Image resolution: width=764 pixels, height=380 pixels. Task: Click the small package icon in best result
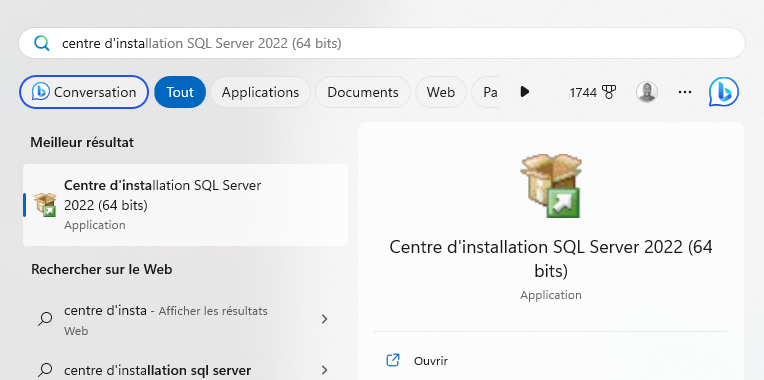[45, 205]
